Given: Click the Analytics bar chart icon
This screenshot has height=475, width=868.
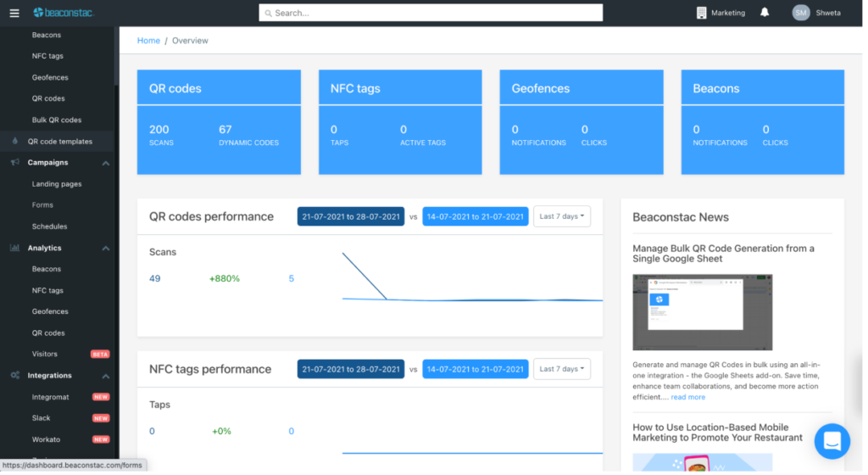Looking at the screenshot, I should tap(15, 249).
